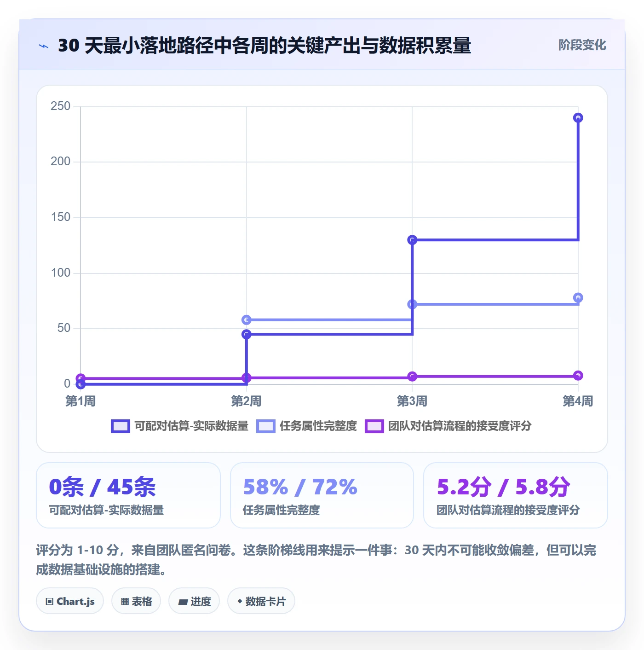Screen dimensions: 644x650
Task: Click the note text starting 评分为 1-10 分
Action: pos(316,560)
